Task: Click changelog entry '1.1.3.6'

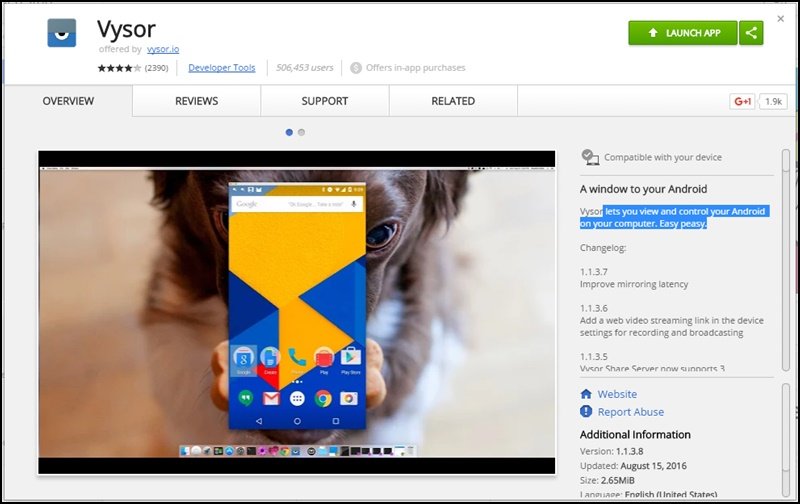Action: pyautogui.click(x=593, y=308)
